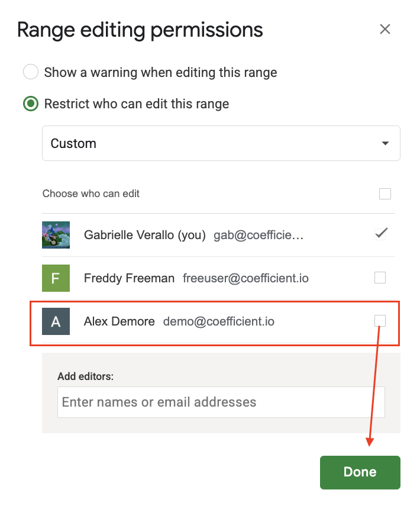The image size is (420, 509).
Task: Enable editing checkbox for Freddy Freeman
Action: pos(380,277)
